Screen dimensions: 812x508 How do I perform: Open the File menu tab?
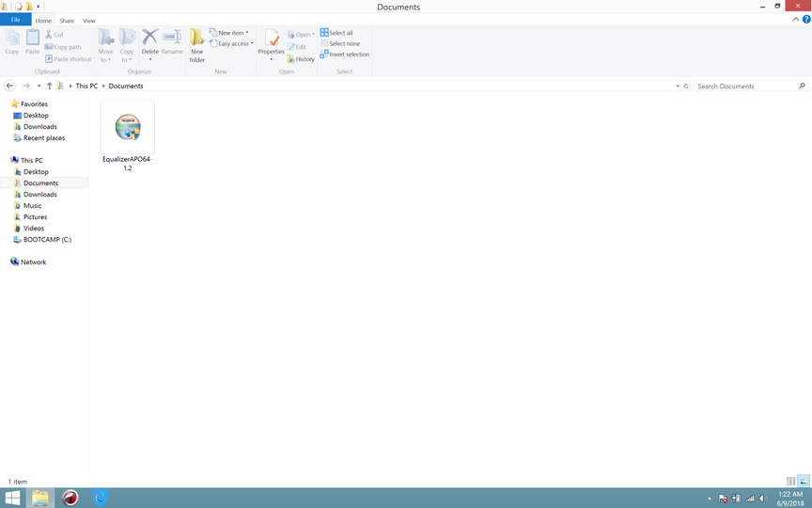coord(16,20)
